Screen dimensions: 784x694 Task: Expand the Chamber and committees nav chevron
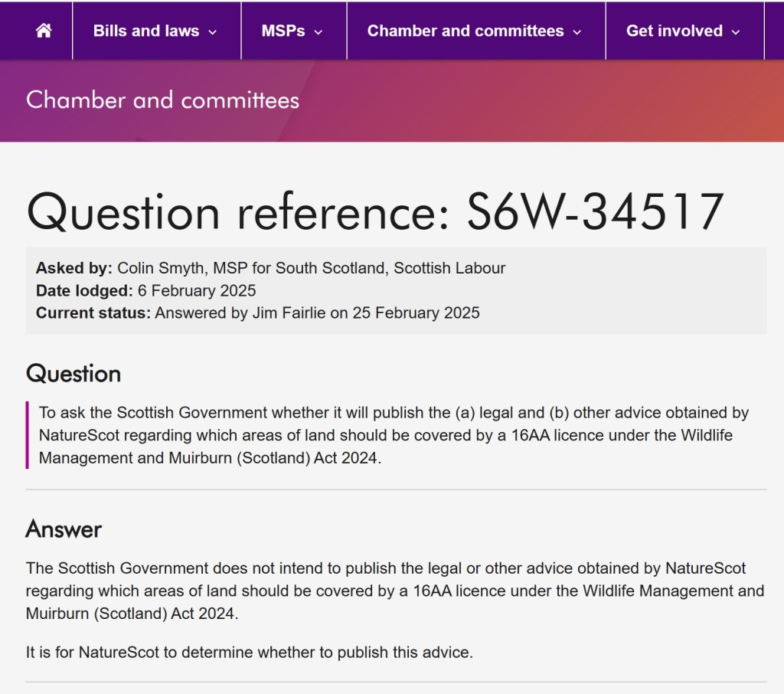pyautogui.click(x=577, y=32)
